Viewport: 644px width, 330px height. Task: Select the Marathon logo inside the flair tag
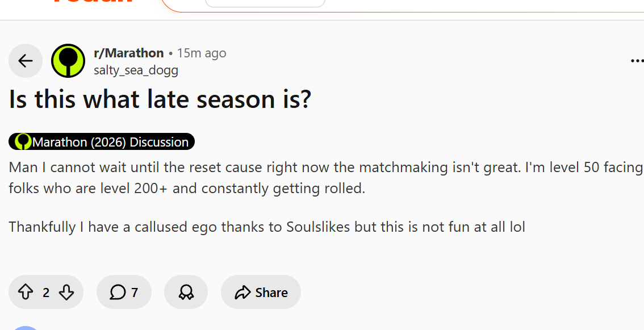tap(23, 142)
